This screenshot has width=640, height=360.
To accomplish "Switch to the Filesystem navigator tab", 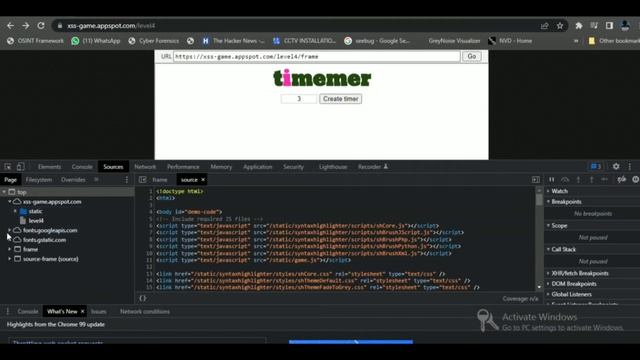I will (39, 180).
